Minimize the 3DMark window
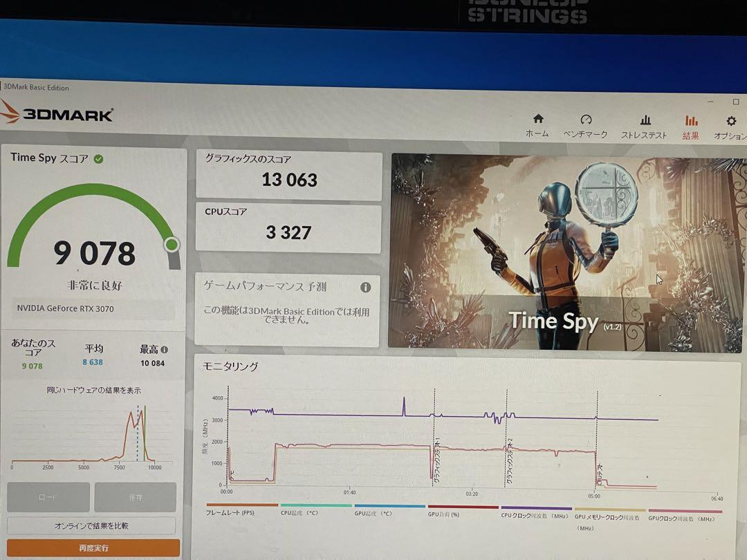 710,102
